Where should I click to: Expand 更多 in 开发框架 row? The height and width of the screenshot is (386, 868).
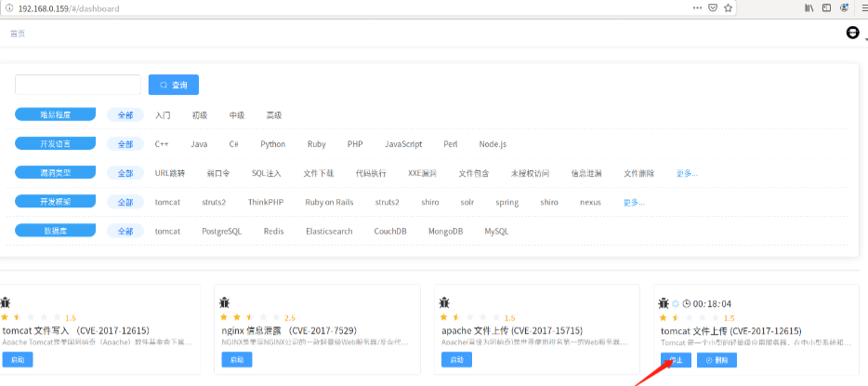click(x=634, y=202)
